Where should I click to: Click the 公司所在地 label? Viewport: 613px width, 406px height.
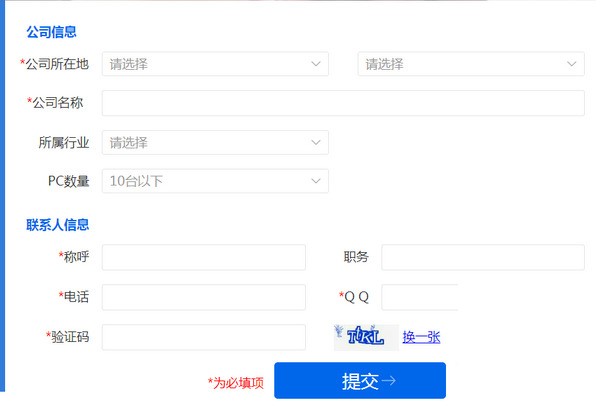point(55,64)
